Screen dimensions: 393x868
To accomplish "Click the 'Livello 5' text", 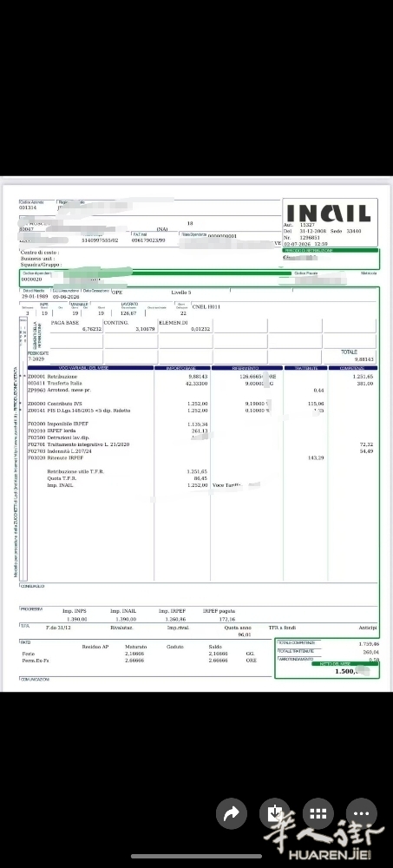I will pos(181,292).
